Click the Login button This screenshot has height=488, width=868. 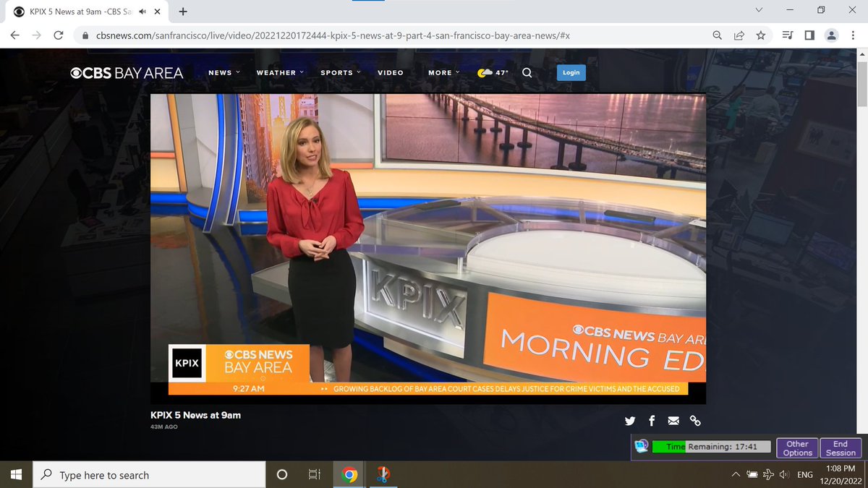click(x=571, y=72)
